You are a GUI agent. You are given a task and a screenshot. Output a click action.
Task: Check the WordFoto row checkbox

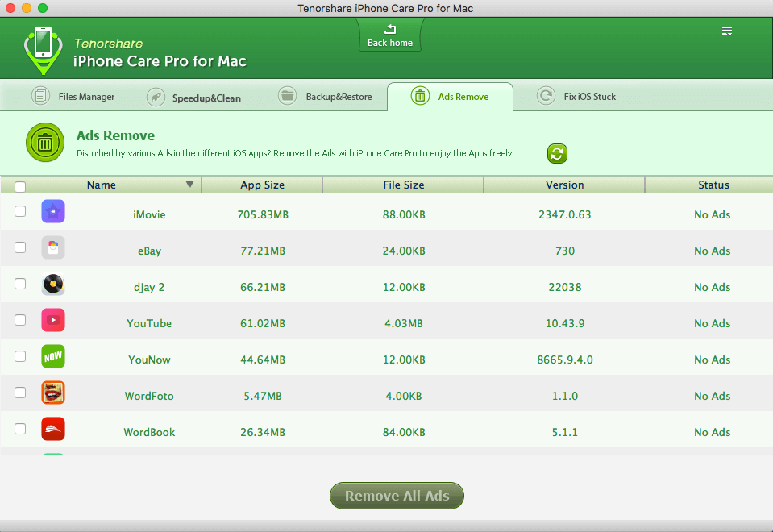pos(20,392)
